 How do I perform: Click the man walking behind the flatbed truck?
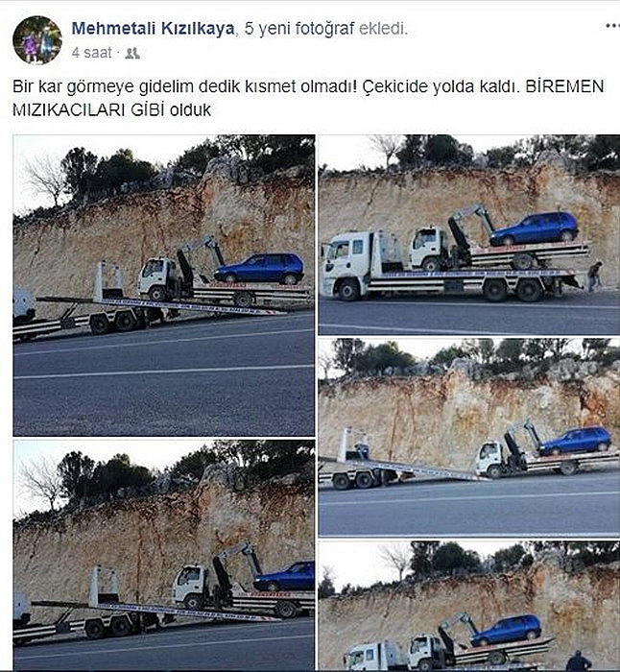(594, 276)
